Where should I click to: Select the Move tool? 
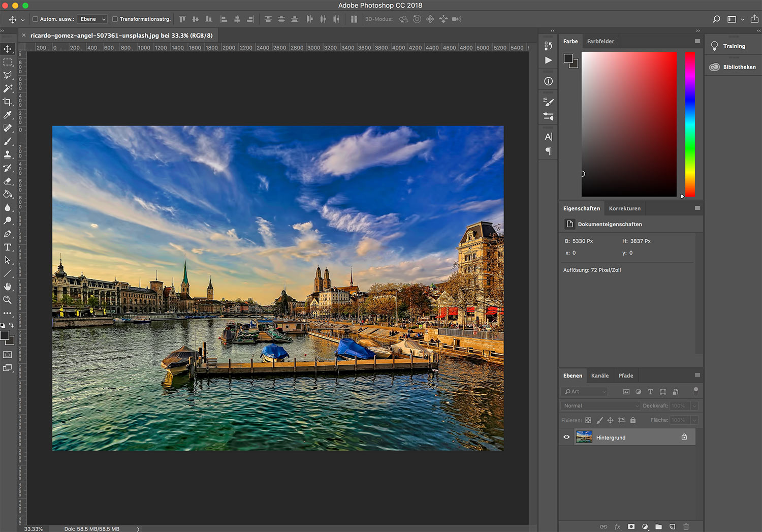pyautogui.click(x=8, y=49)
